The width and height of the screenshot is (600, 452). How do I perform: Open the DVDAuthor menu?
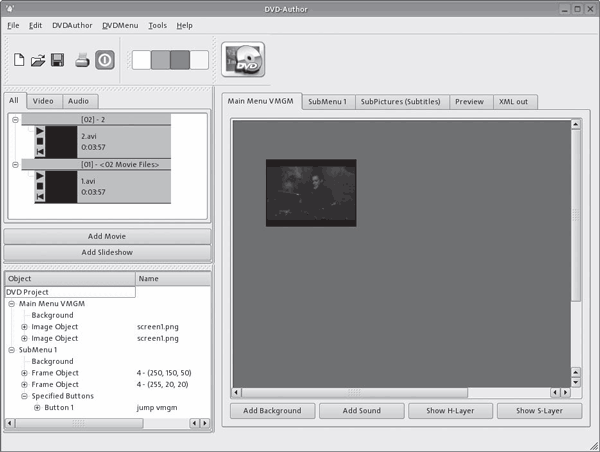(x=71, y=25)
